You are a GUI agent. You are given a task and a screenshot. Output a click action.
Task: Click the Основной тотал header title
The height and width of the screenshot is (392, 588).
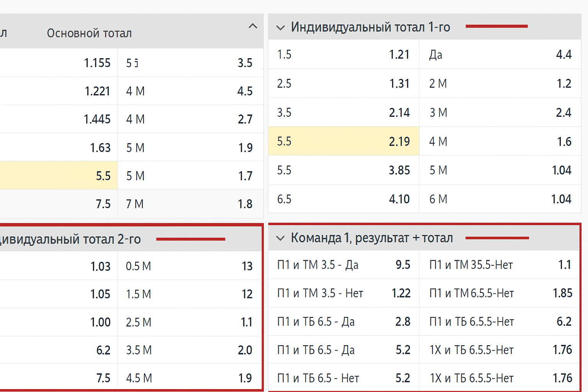click(89, 33)
